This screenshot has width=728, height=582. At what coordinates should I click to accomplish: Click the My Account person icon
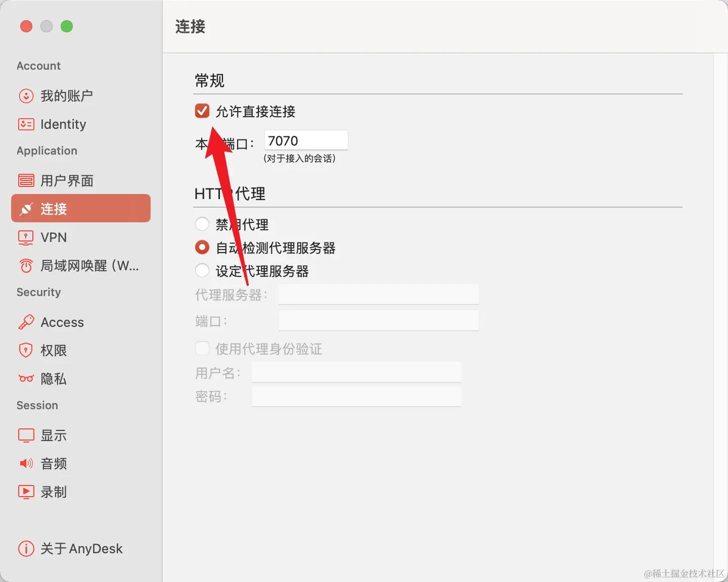tap(26, 96)
